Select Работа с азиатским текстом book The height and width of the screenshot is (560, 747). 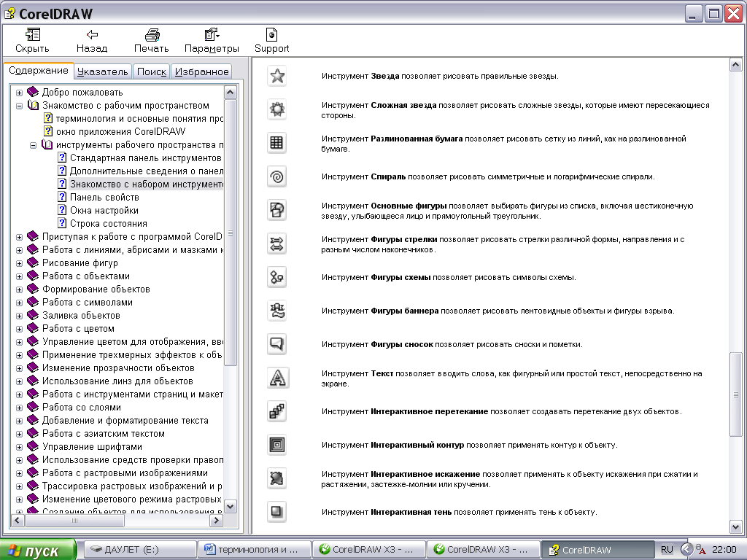(x=103, y=434)
